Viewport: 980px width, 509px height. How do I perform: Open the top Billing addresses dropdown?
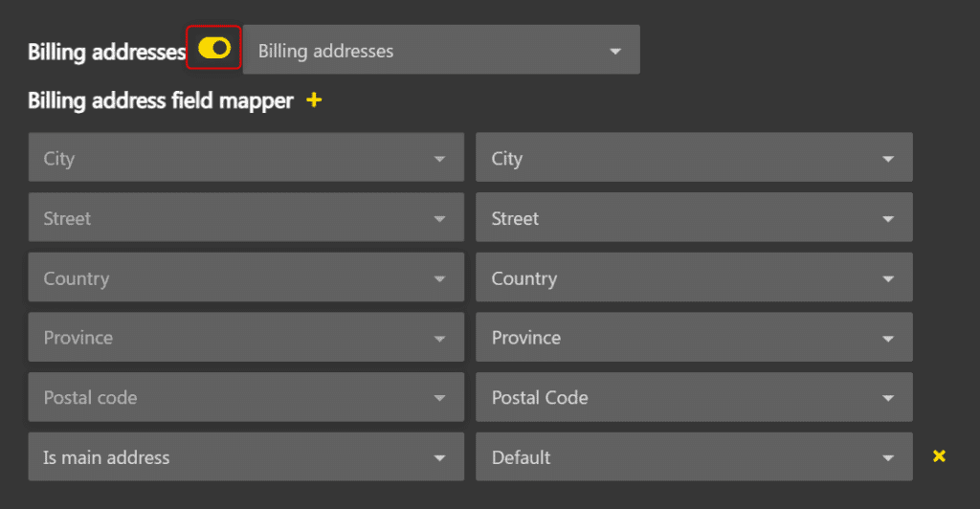[440, 51]
